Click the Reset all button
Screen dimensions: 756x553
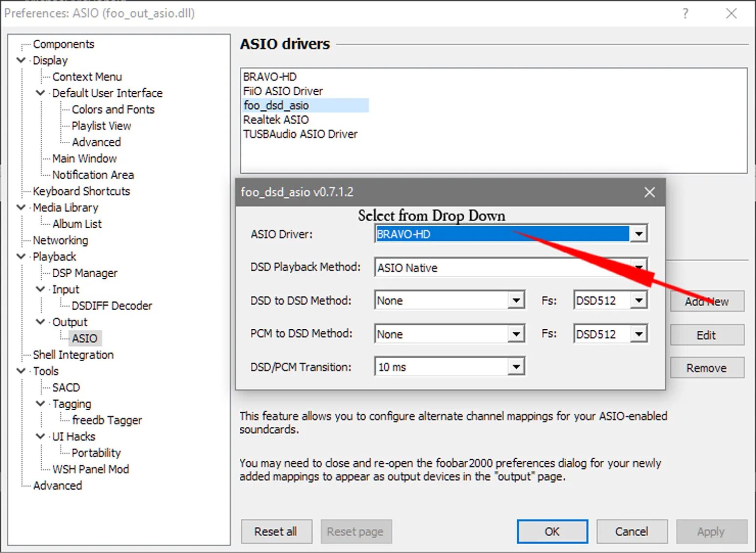276,531
